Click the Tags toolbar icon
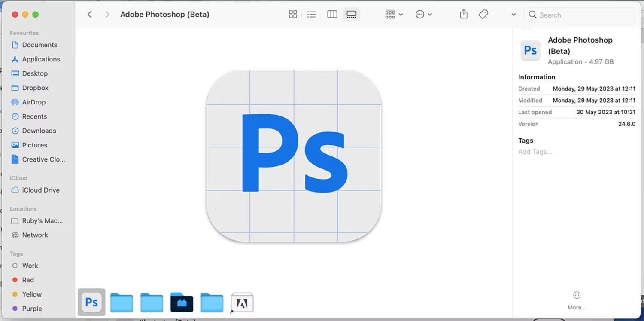Image resolution: width=644 pixels, height=321 pixels. point(483,14)
